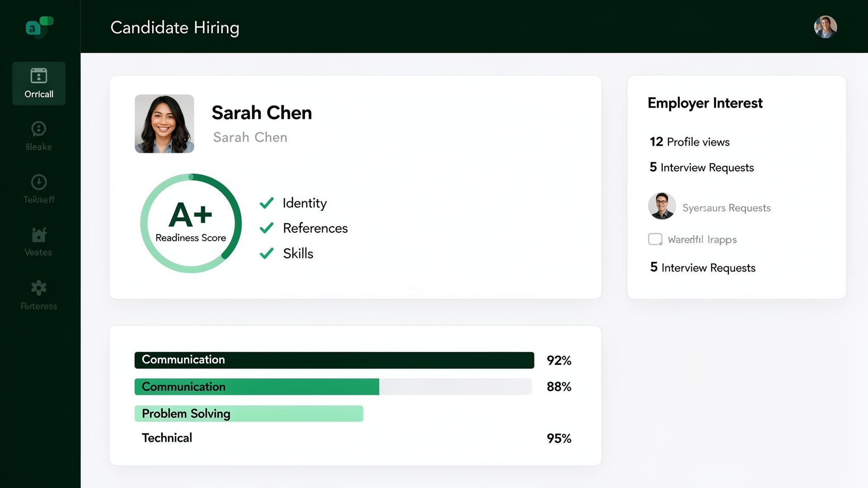Switch to the Candidate Hiring tab

pyautogui.click(x=175, y=27)
